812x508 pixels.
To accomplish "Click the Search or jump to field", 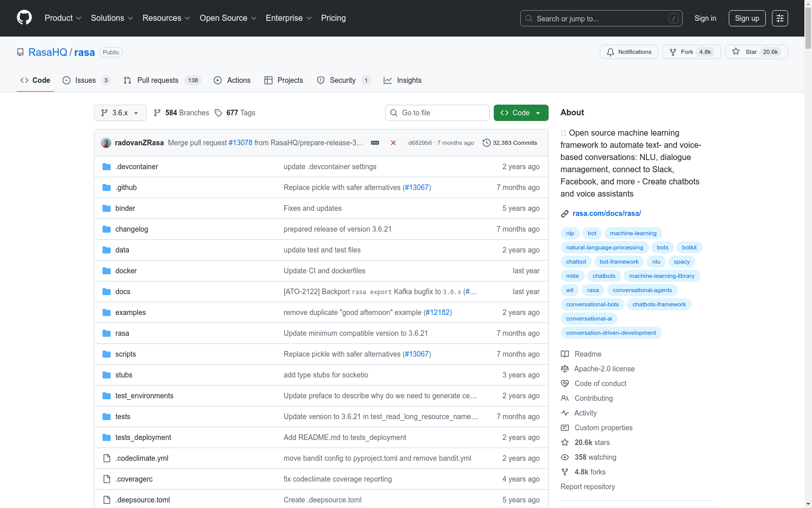I will click(x=601, y=18).
